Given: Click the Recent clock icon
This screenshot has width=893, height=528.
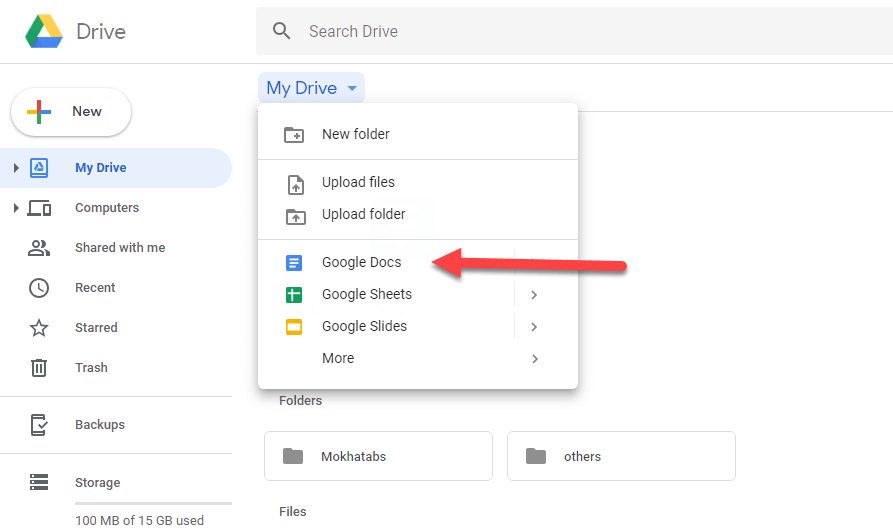Looking at the screenshot, I should point(39,288).
